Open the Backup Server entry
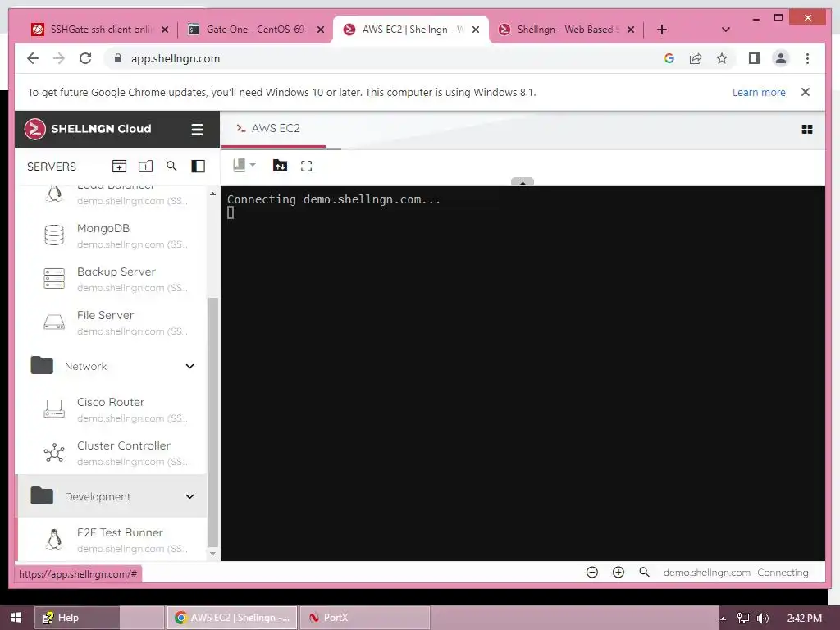This screenshot has width=840, height=630. (112, 279)
